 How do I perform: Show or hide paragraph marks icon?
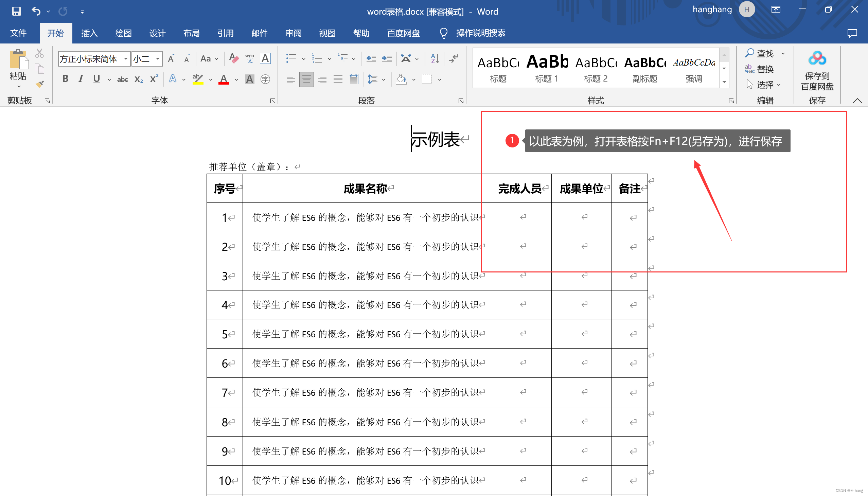point(454,58)
